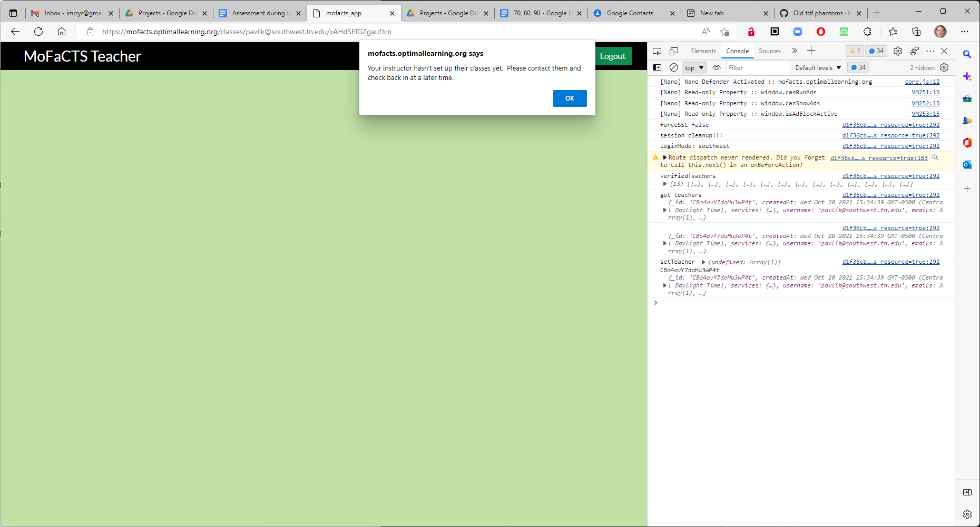Toggle the 34 issues counter
Screen dimensions: 980x527
coord(876,51)
